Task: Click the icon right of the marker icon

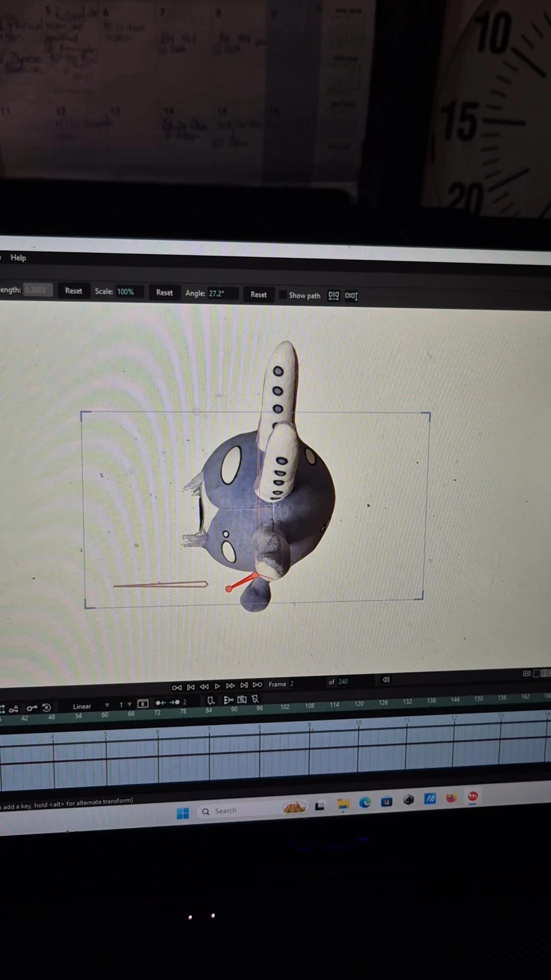Action: [x=228, y=700]
